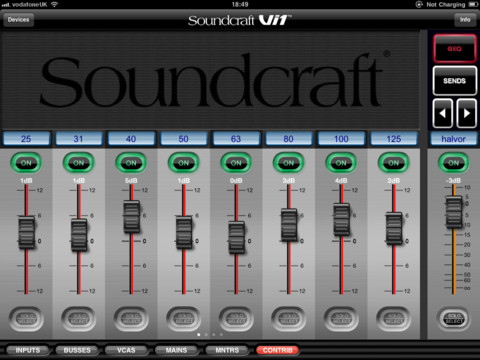
Task: Select Solo button under 63 Hz band
Action: tap(236, 319)
